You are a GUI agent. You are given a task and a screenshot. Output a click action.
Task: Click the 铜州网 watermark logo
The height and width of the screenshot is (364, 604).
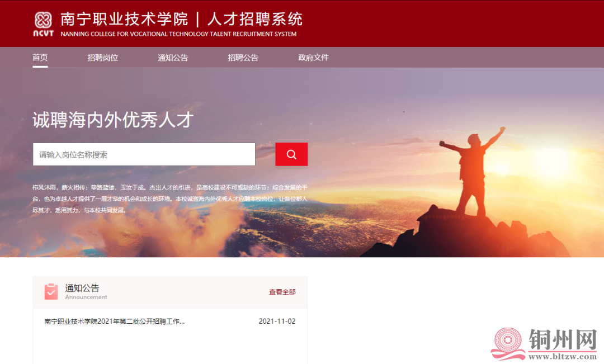544,344
